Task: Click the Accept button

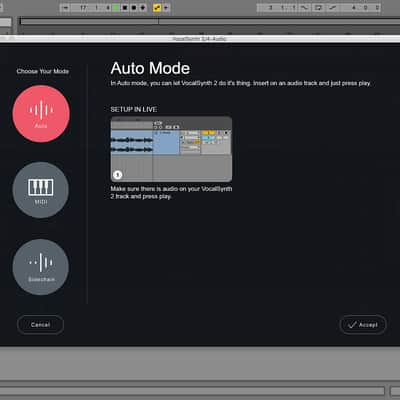Action: click(x=363, y=325)
